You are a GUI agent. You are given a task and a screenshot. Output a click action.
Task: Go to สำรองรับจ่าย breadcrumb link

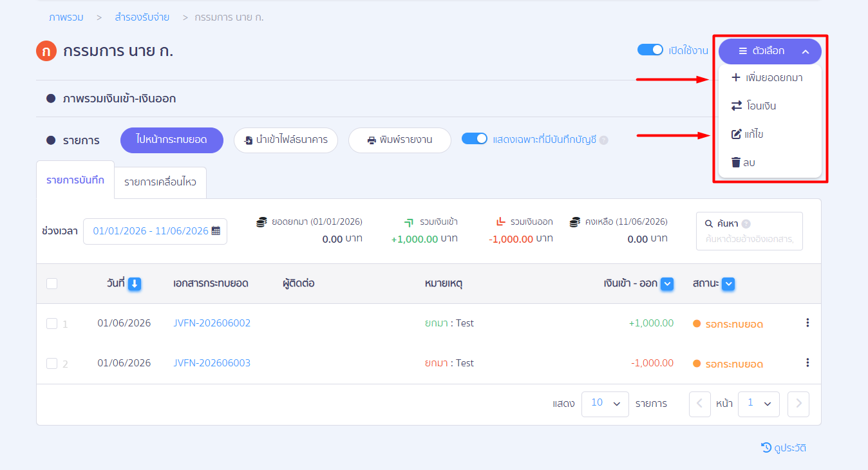(142, 17)
